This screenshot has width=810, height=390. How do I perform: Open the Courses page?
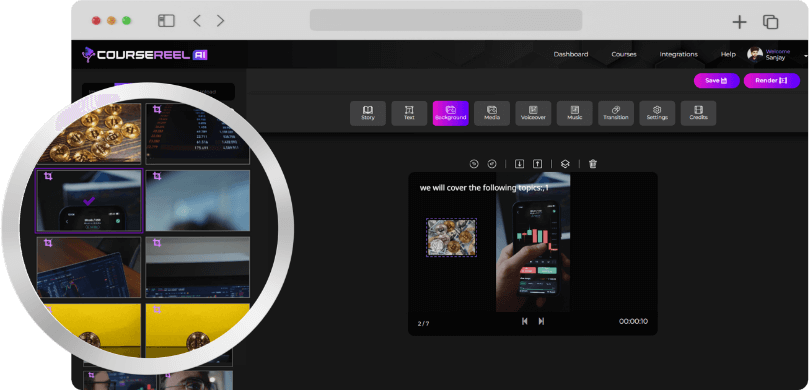(624, 54)
